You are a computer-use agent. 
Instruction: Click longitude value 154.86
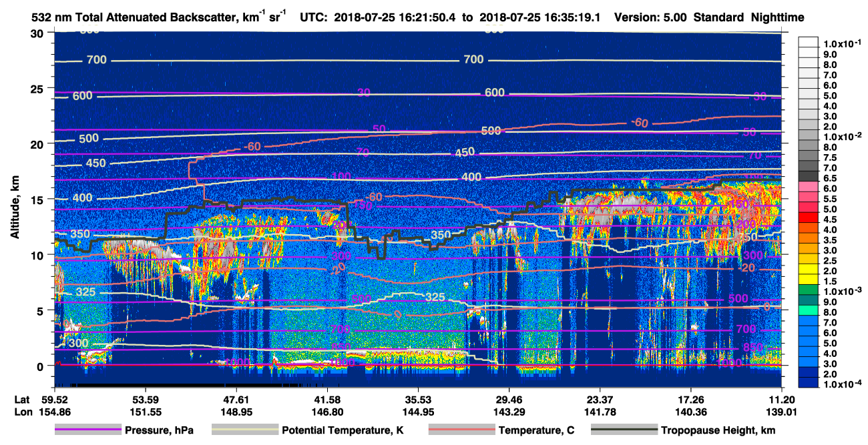point(54,412)
